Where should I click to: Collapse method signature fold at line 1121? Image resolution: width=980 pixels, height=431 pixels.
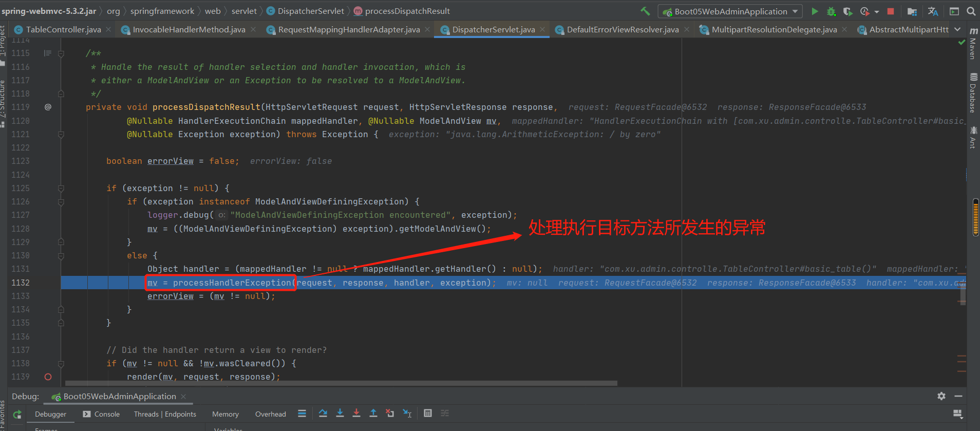61,134
